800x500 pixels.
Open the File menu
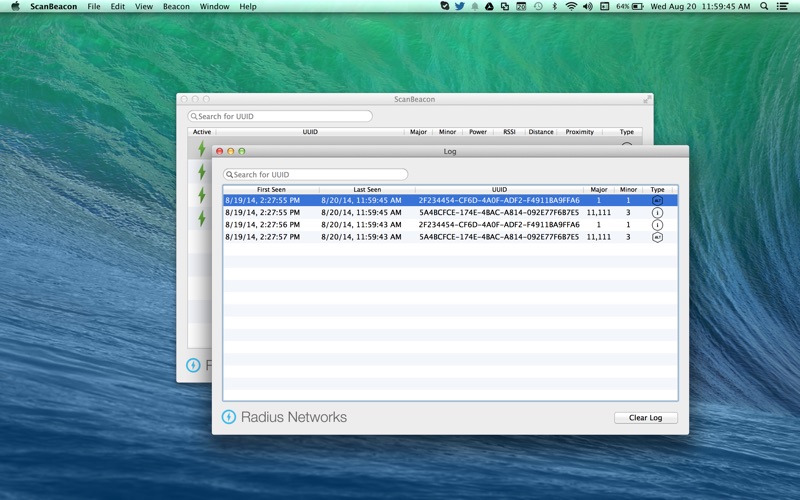click(94, 7)
